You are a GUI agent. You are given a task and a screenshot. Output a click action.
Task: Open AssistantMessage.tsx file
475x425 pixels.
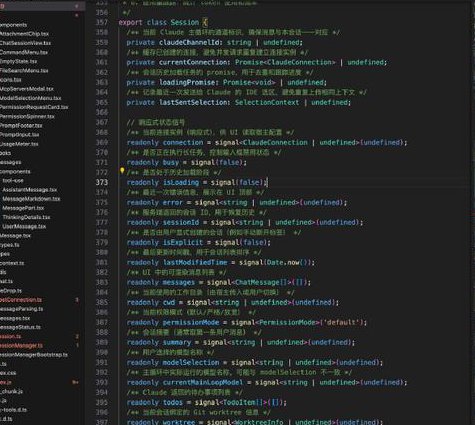click(x=30, y=190)
